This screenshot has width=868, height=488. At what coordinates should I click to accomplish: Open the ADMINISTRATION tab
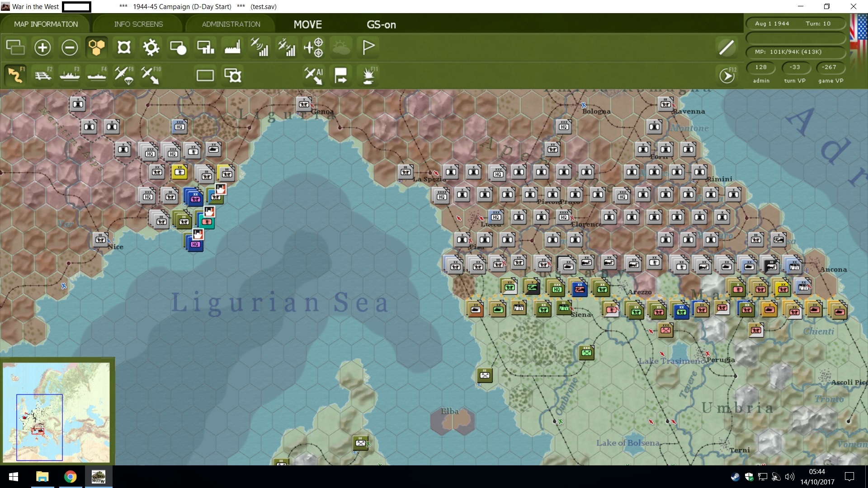(231, 24)
